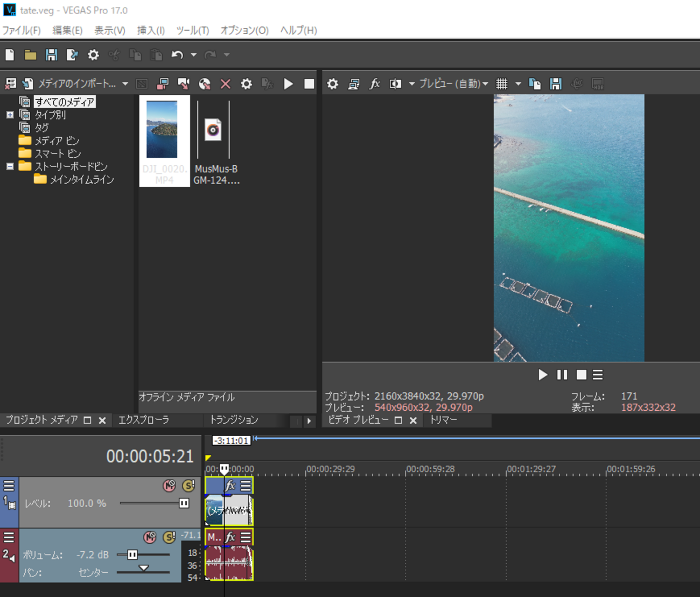700x597 pixels.
Task: Open Video FX icon in preview toolbar
Action: tap(374, 84)
